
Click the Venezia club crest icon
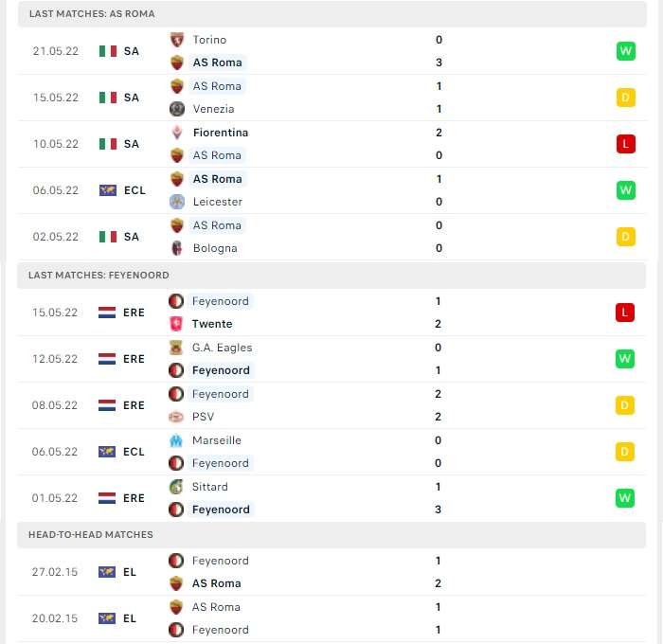(x=177, y=109)
